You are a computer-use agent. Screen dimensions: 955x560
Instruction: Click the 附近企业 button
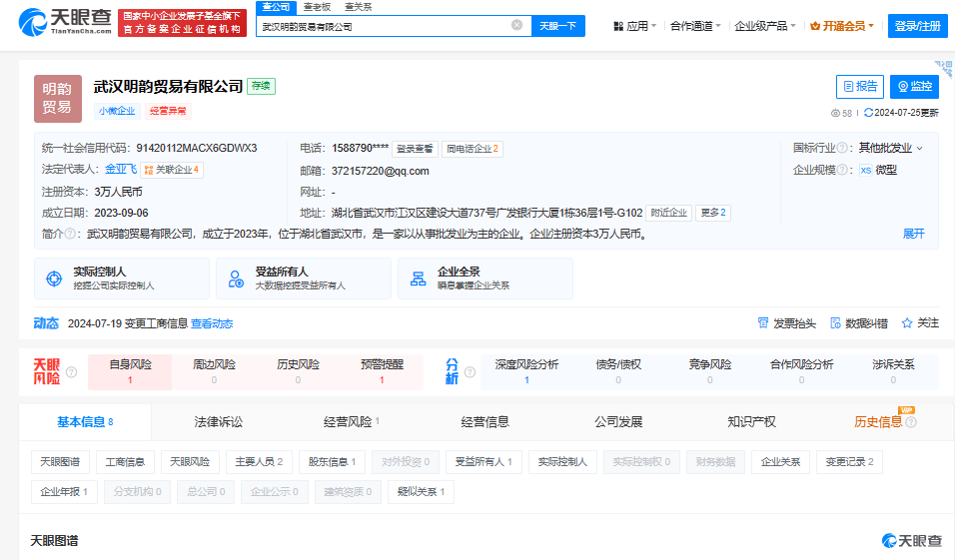[x=668, y=213]
